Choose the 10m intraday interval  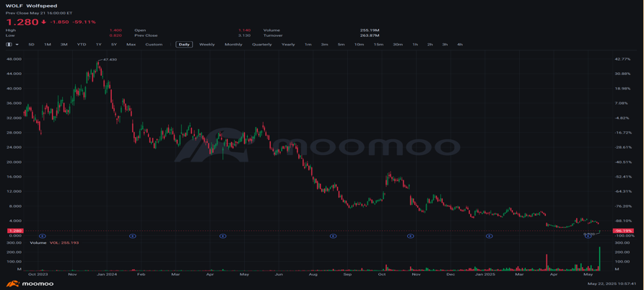pos(359,44)
